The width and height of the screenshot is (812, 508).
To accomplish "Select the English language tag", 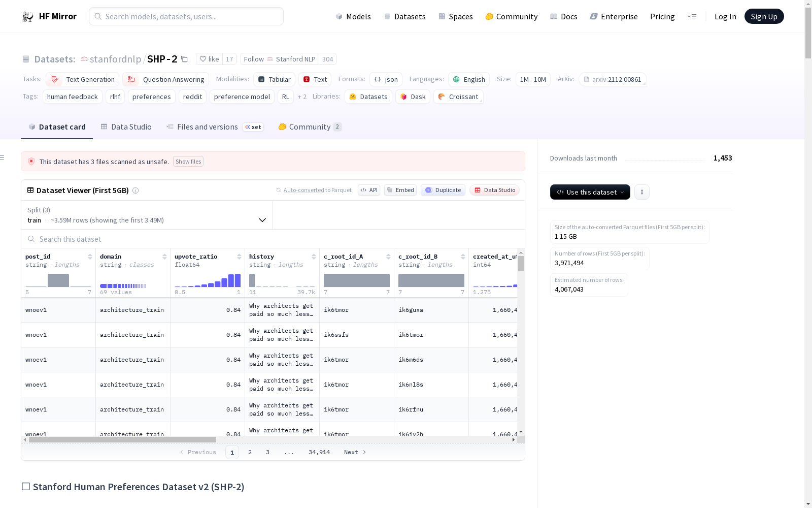I will [469, 79].
